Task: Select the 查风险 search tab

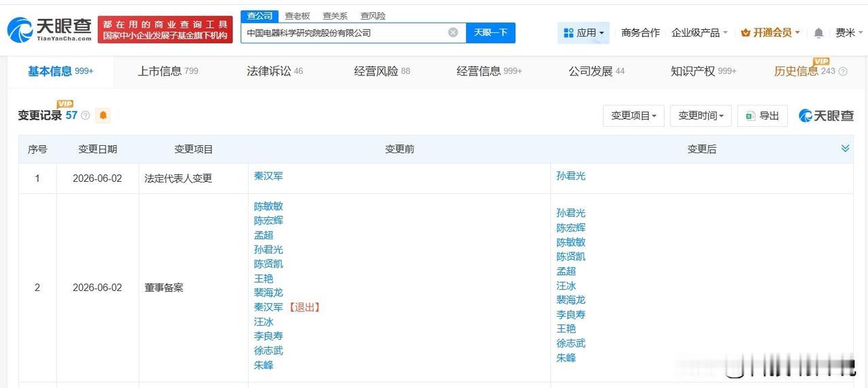Action: point(373,16)
